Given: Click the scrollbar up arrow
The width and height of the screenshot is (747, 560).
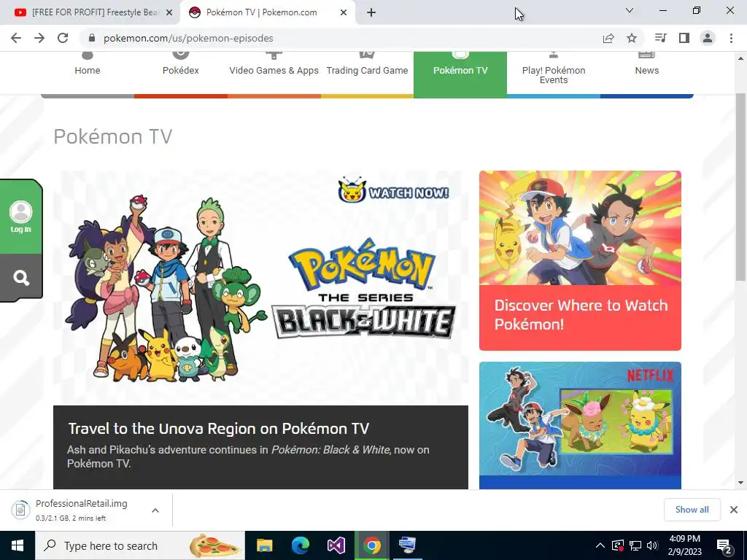Looking at the screenshot, I should pyautogui.click(x=740, y=58).
